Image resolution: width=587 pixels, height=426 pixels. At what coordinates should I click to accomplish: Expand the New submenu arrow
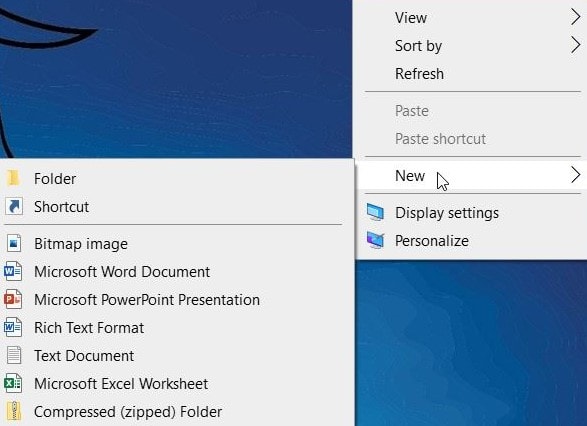pos(575,175)
